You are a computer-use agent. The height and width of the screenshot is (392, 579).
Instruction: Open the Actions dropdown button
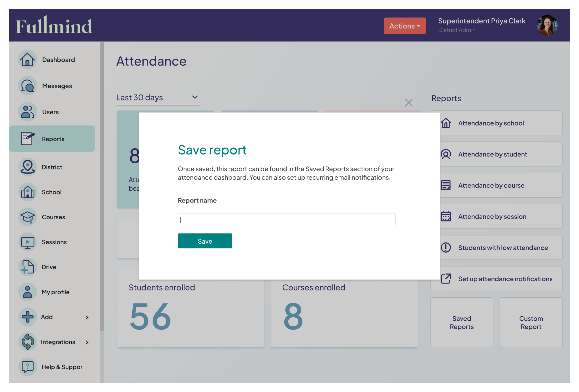[x=404, y=26]
